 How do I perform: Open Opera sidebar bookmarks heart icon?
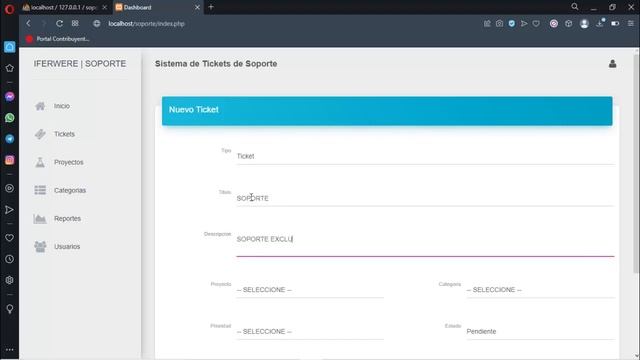10,238
